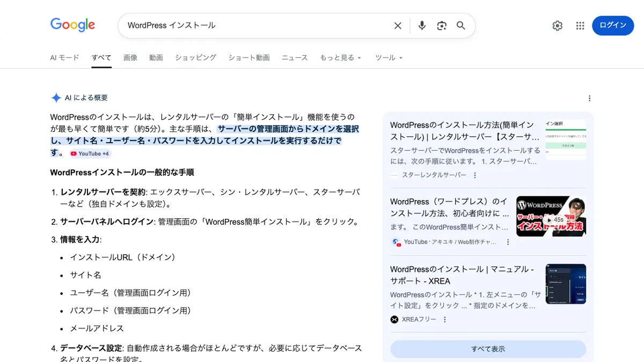This screenshot has width=644, height=362.
Task: Select the すべて tab
Action: [101, 57]
